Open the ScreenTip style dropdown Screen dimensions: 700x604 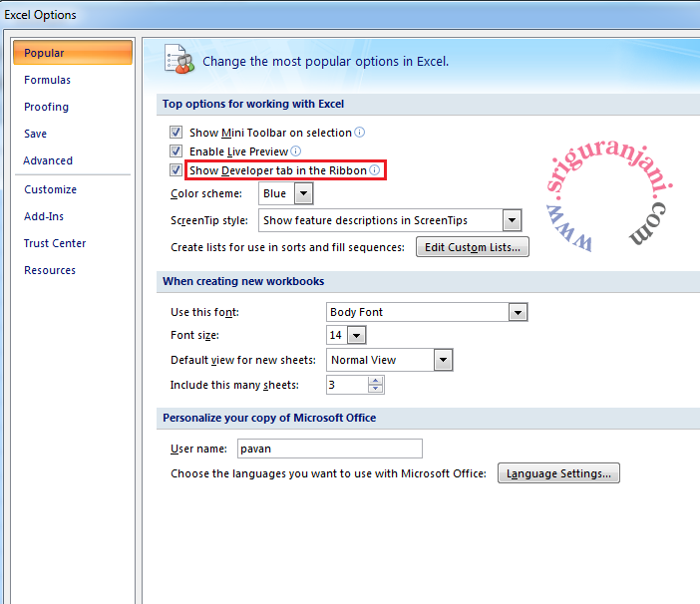click(513, 220)
